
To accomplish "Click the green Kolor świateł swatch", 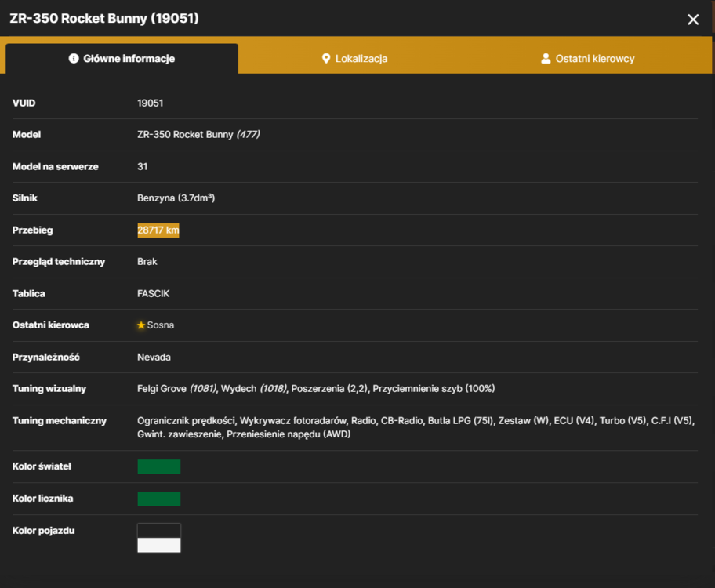I will point(158,466).
